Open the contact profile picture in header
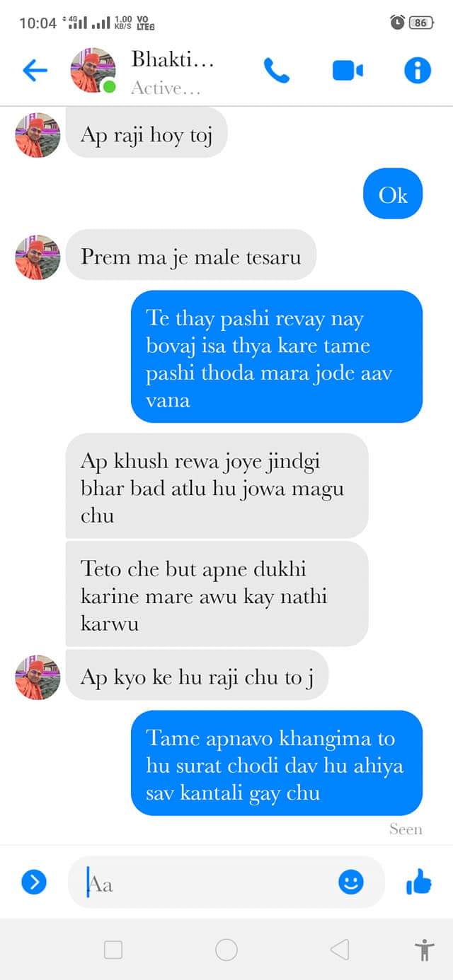Image resolution: width=453 pixels, height=980 pixels. pos(93,71)
